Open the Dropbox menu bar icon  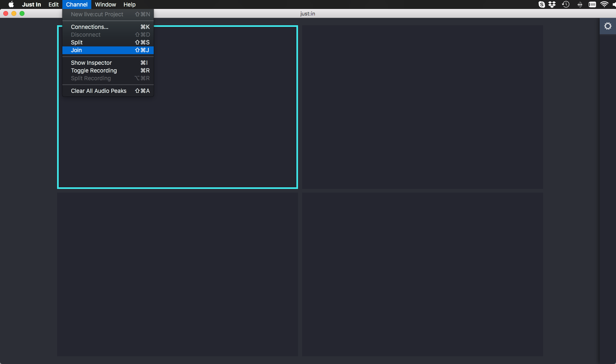click(552, 4)
